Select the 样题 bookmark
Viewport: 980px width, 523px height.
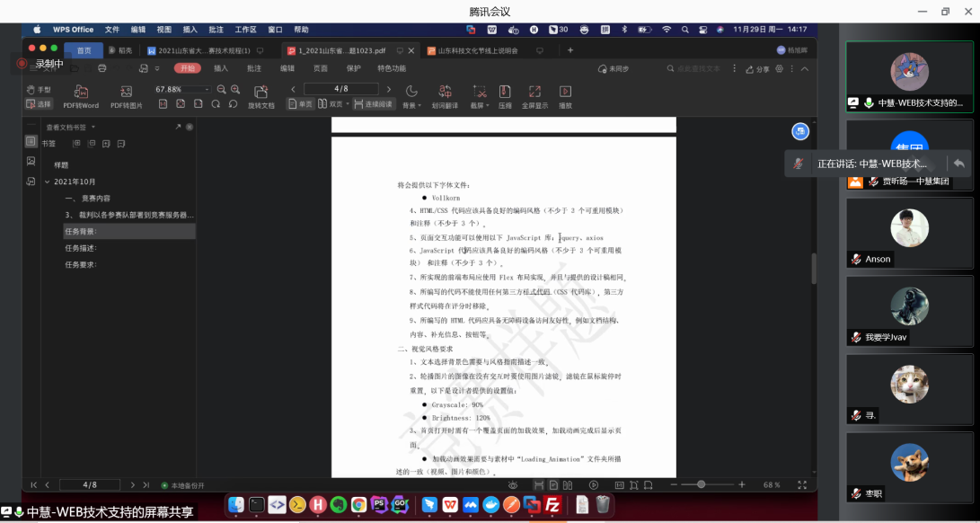point(61,165)
